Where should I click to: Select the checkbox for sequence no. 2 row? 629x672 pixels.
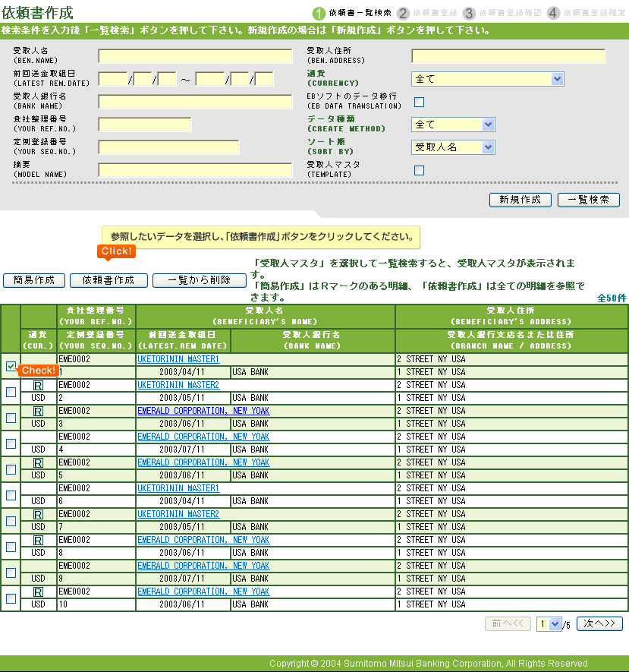[11, 392]
